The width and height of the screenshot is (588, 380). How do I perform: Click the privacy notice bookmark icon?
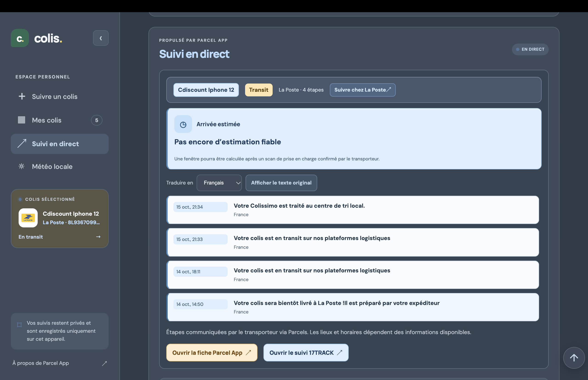click(19, 325)
